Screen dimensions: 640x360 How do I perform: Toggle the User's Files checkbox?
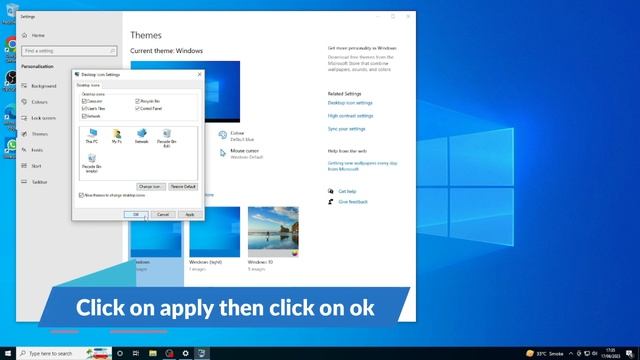[x=84, y=109]
